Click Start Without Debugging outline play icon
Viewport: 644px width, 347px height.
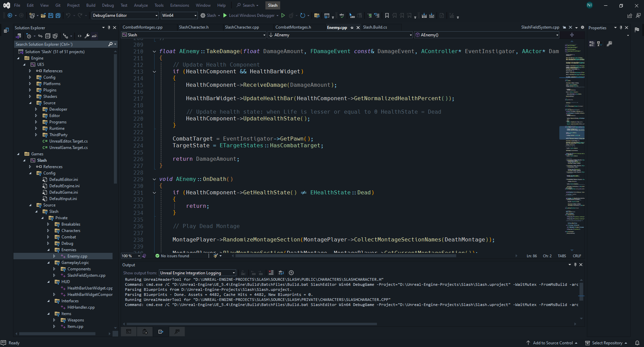[283, 15]
